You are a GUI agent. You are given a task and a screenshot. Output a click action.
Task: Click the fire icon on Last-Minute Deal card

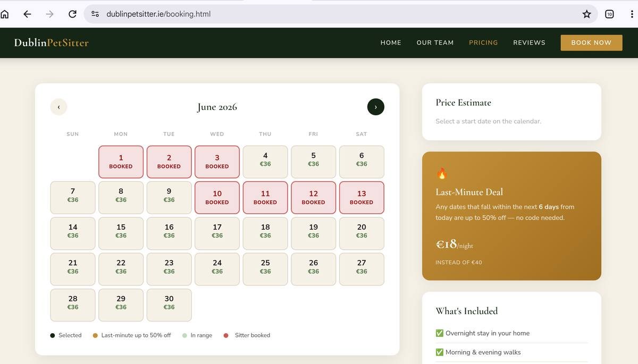coord(441,174)
